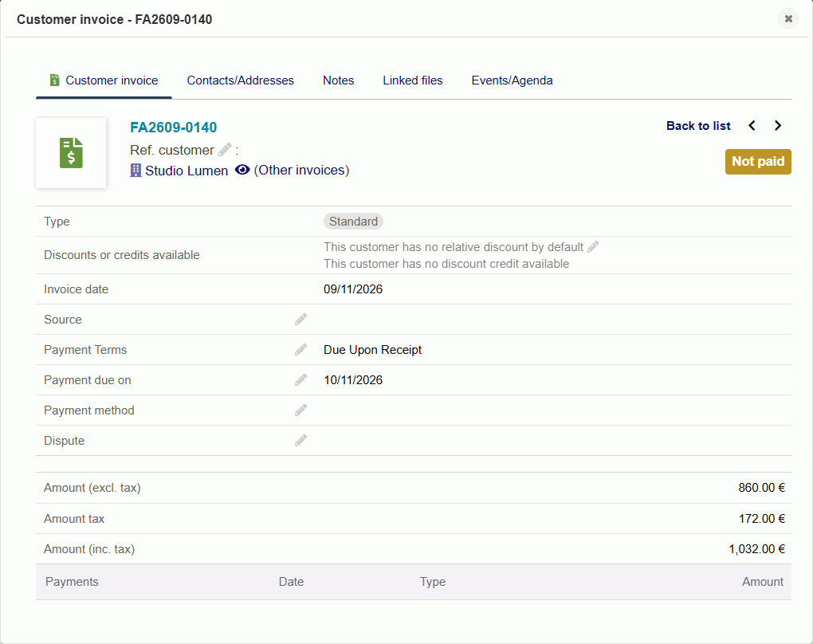Click the 1,032.00 € total amount
Image resolution: width=813 pixels, height=644 pixels.
756,549
